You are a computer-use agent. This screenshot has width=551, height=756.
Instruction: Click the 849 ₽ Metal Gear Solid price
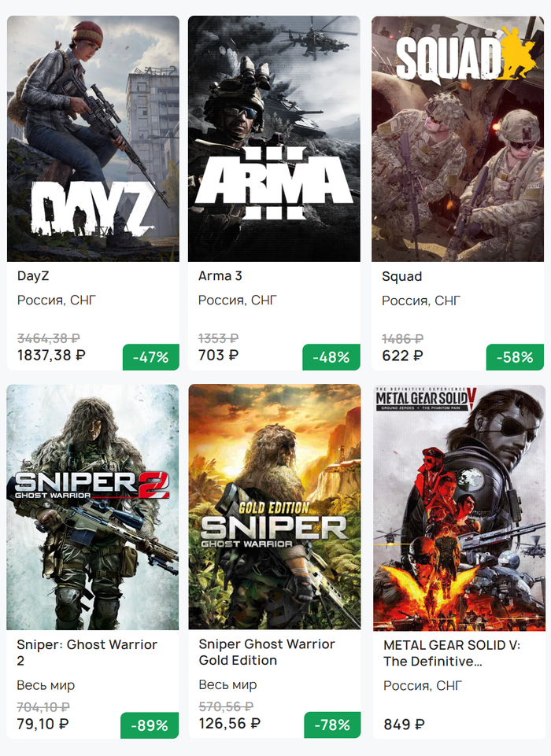404,725
